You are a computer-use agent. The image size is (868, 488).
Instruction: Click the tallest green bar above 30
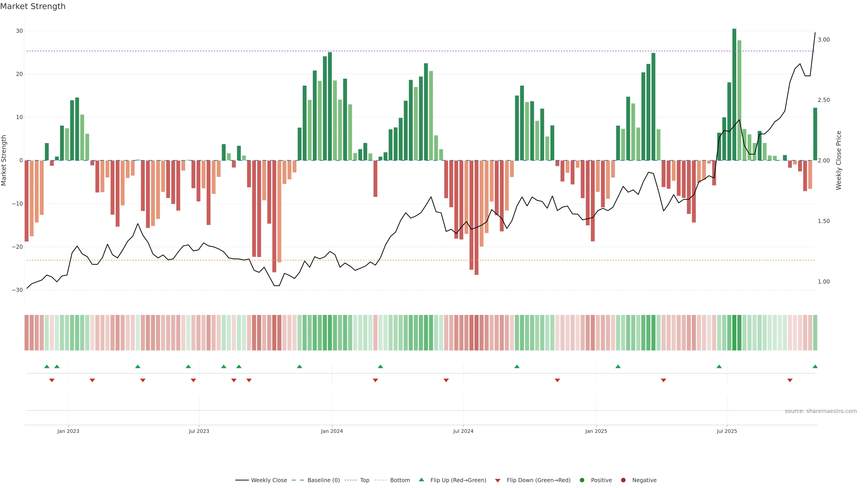(x=734, y=94)
